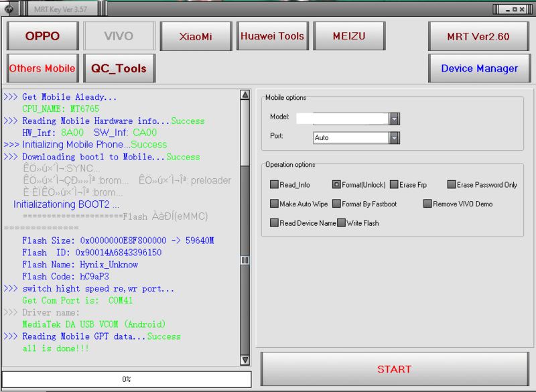Click 'Reading Mobile GPT data...Success' line
536x392 pixels.
click(92, 336)
